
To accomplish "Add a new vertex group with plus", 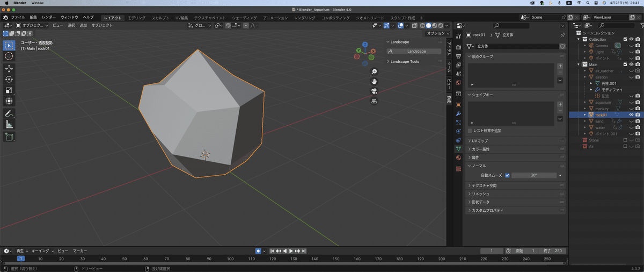I will (560, 66).
